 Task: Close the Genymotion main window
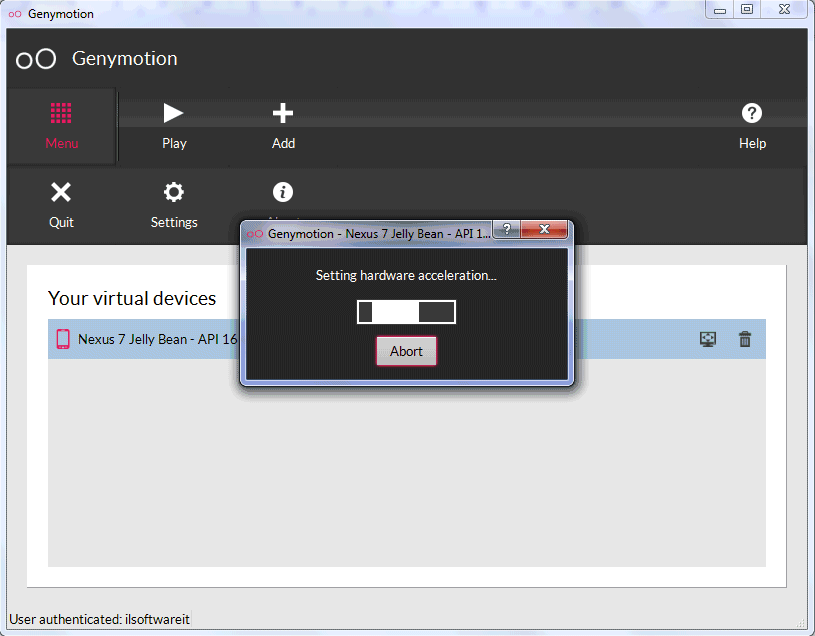click(784, 10)
